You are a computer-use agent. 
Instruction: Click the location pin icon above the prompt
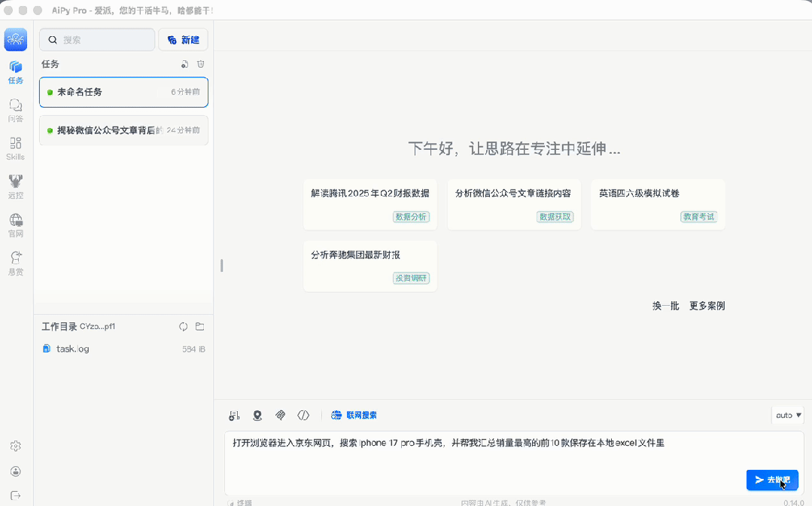point(257,416)
